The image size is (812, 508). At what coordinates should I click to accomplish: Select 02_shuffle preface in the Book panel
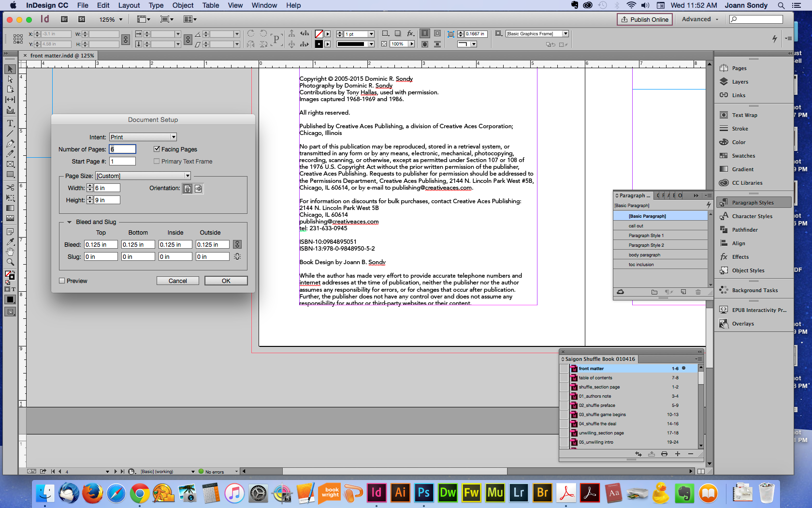point(633,405)
